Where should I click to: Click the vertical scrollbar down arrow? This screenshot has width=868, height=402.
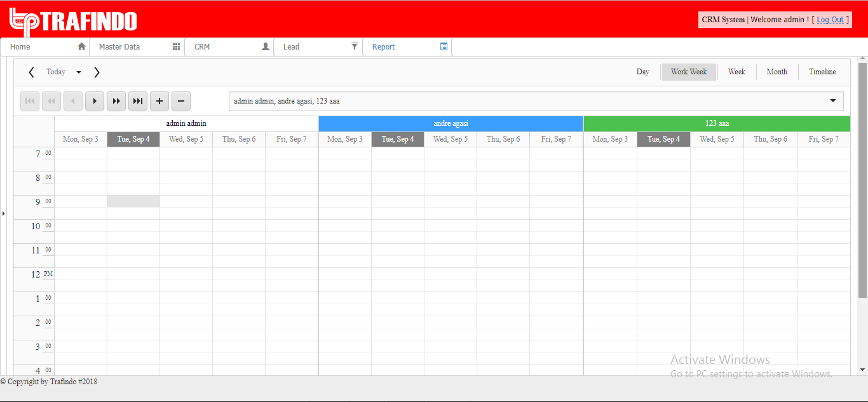pos(862,370)
